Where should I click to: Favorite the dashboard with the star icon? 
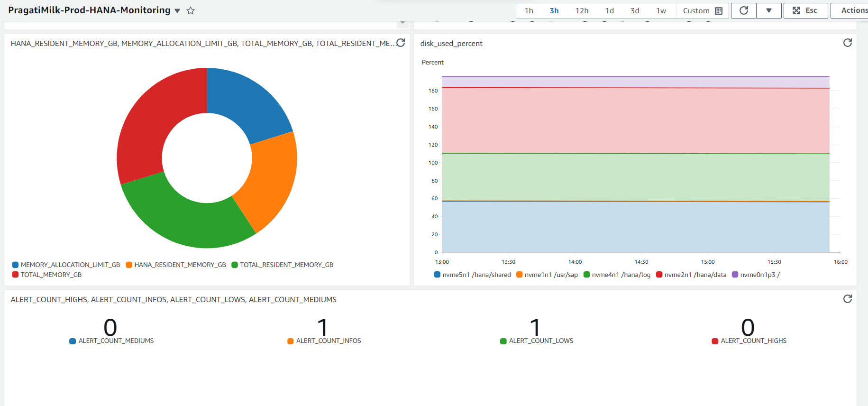tap(191, 10)
